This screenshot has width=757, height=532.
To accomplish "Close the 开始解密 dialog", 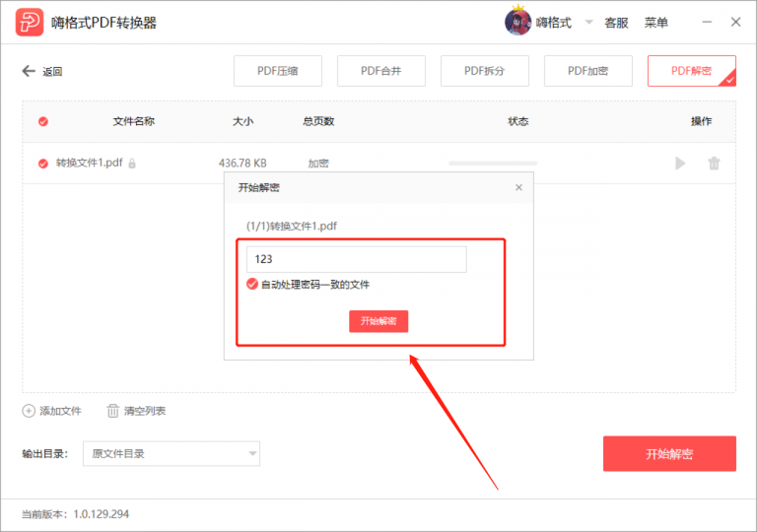I will [518, 187].
